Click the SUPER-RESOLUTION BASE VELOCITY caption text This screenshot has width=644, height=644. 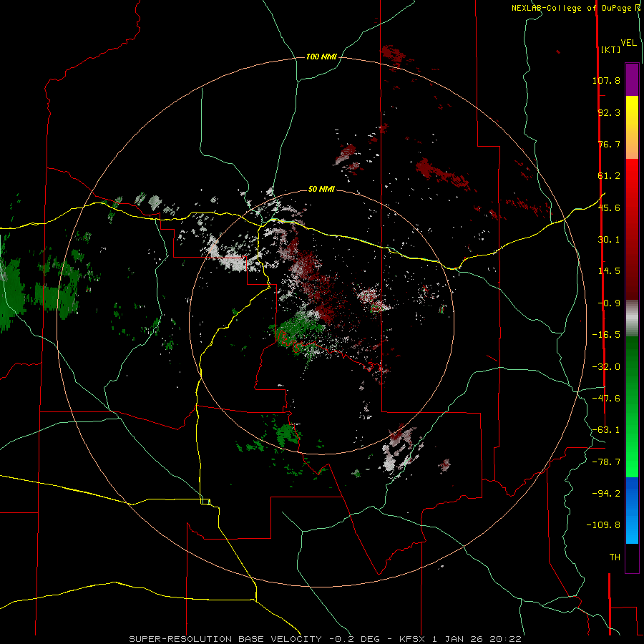click(225, 639)
